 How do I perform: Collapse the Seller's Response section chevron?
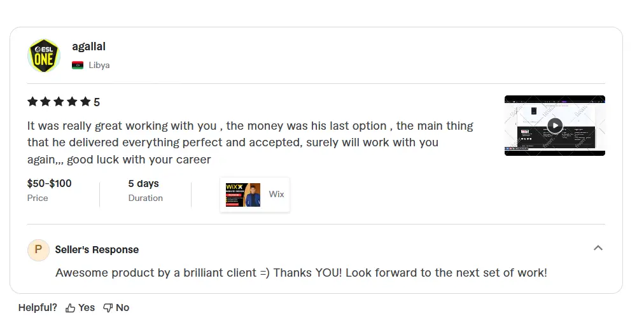click(598, 248)
